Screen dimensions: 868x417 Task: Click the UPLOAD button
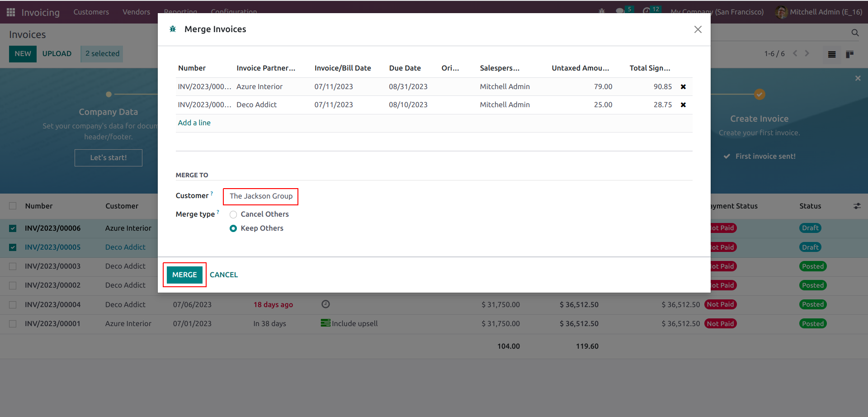[57, 54]
